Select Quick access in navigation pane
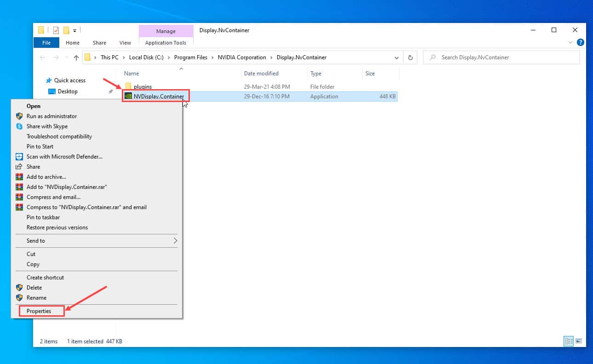The image size is (593, 364). pos(69,80)
